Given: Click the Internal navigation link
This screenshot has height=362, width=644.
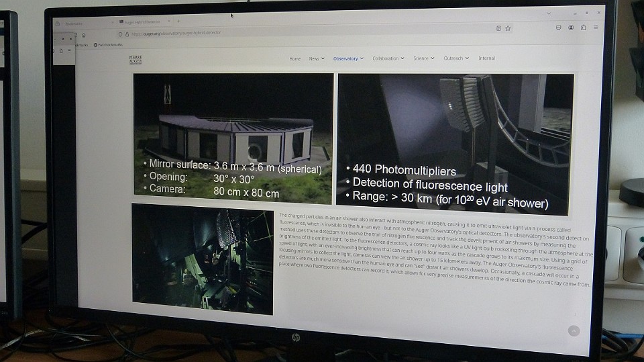Looking at the screenshot, I should pyautogui.click(x=486, y=58).
